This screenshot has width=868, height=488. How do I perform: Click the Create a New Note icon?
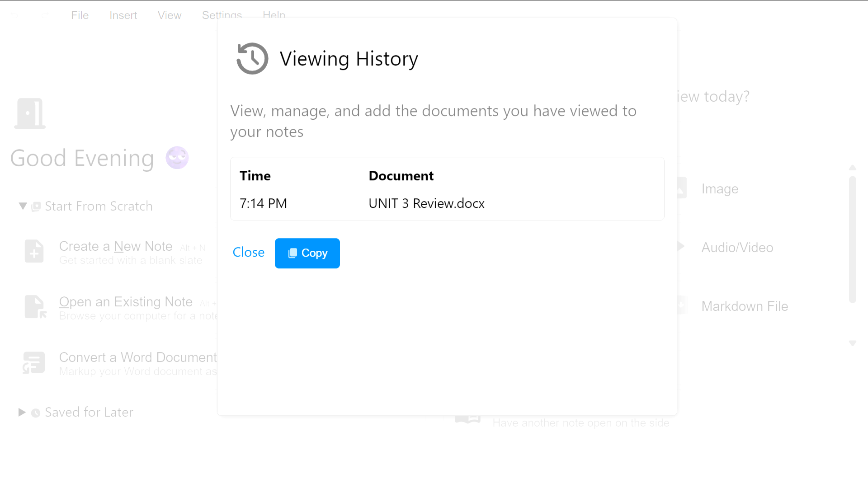coord(34,251)
